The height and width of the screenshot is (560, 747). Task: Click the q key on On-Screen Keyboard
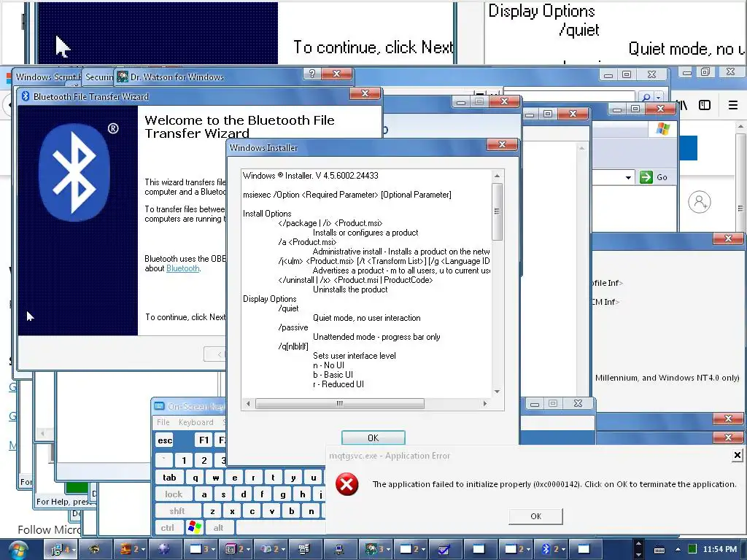click(x=196, y=477)
